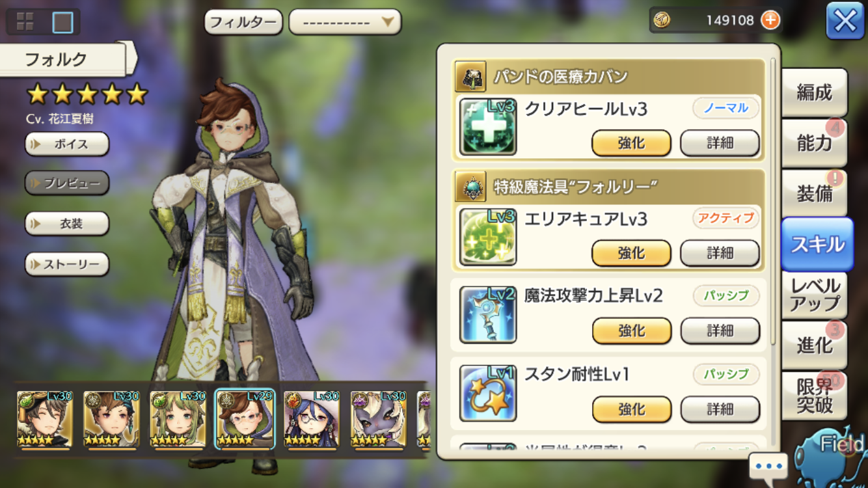Open the filter dropdown list
The height and width of the screenshot is (488, 868).
345,22
